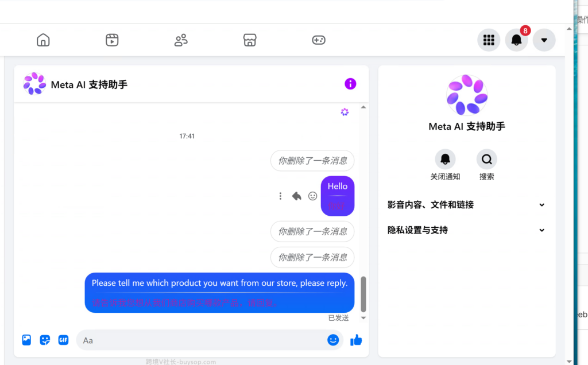
Task: Go to the Reels video tab
Action: coord(112,40)
